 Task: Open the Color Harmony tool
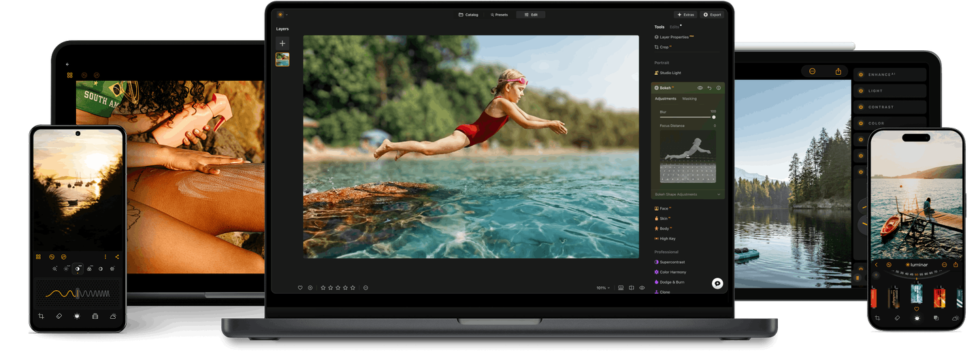coord(671,272)
